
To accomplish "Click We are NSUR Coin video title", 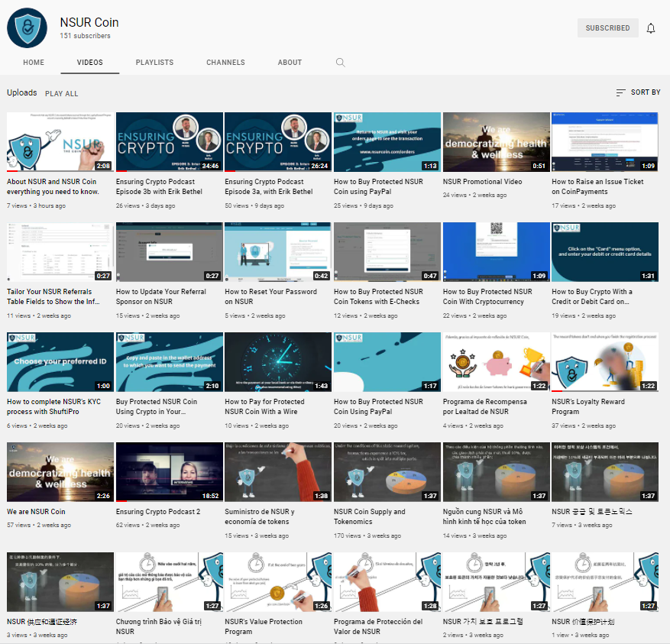I will pos(36,512).
